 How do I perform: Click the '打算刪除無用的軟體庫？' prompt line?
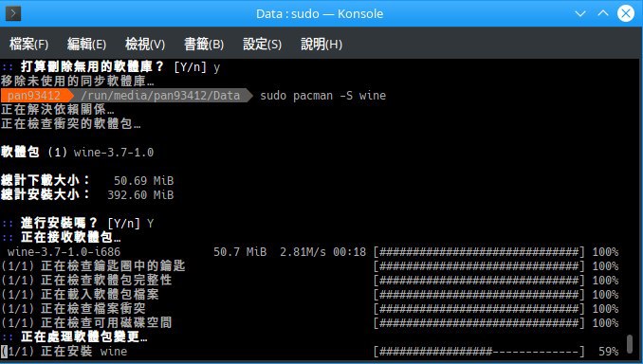click(111, 66)
